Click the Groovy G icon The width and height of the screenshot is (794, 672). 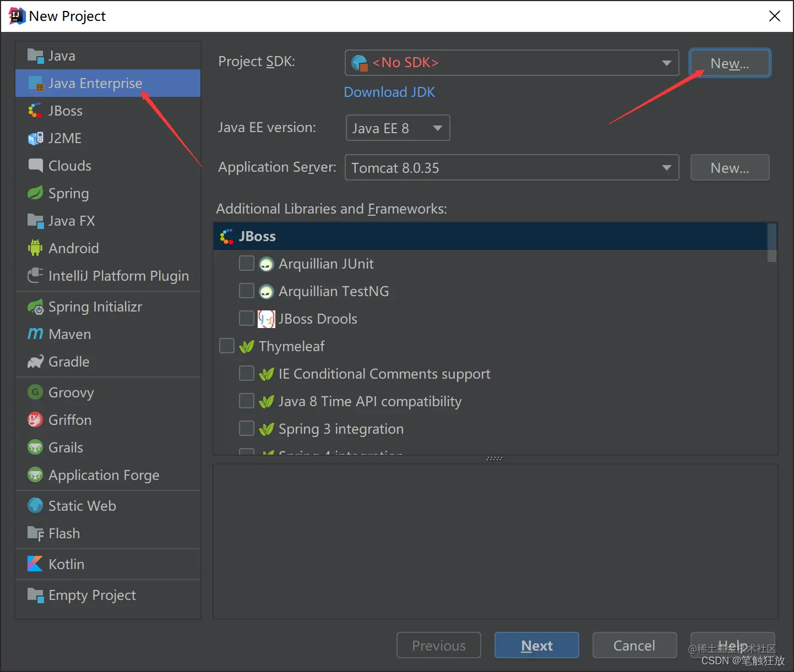pos(35,392)
